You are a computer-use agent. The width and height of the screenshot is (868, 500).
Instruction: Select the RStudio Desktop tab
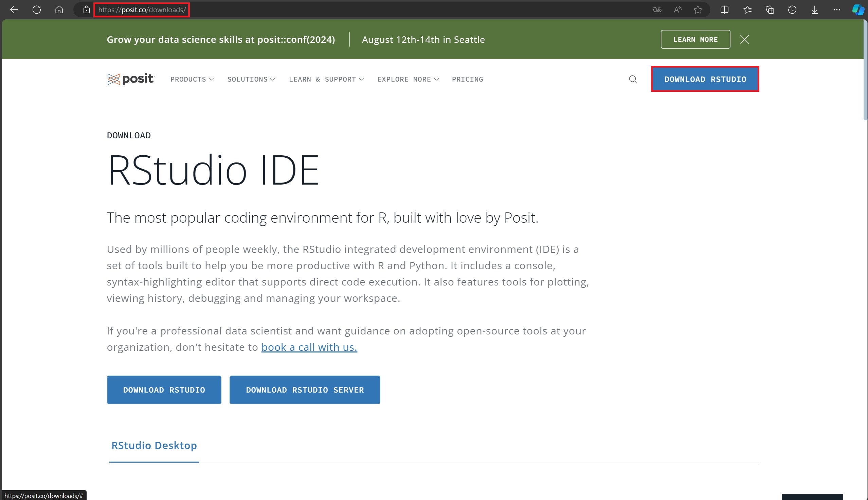pyautogui.click(x=154, y=445)
